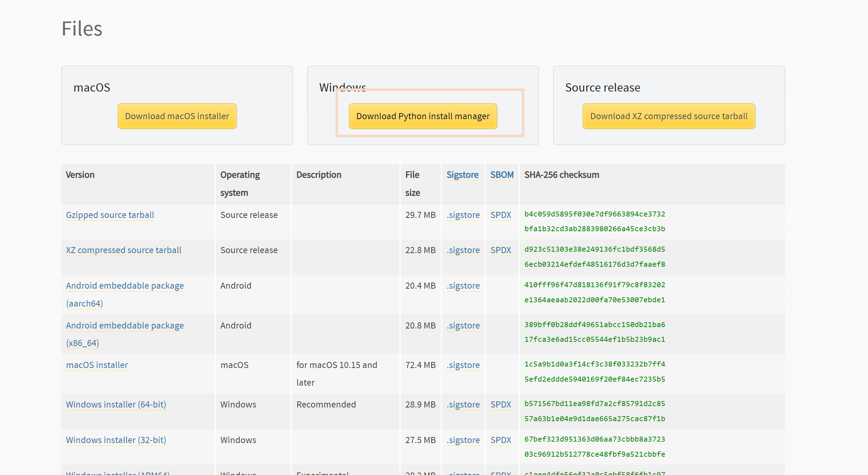Click the "Files" page heading
868x475 pixels.
(82, 29)
